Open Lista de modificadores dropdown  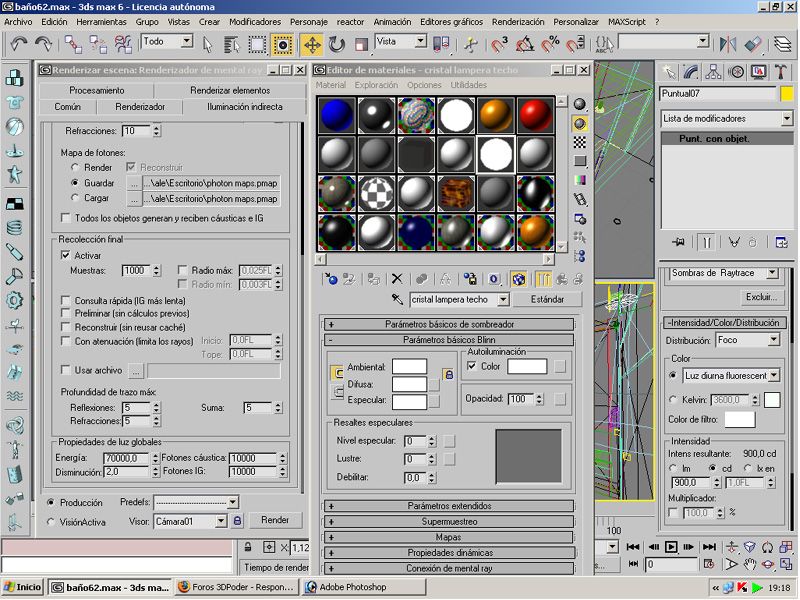point(787,118)
